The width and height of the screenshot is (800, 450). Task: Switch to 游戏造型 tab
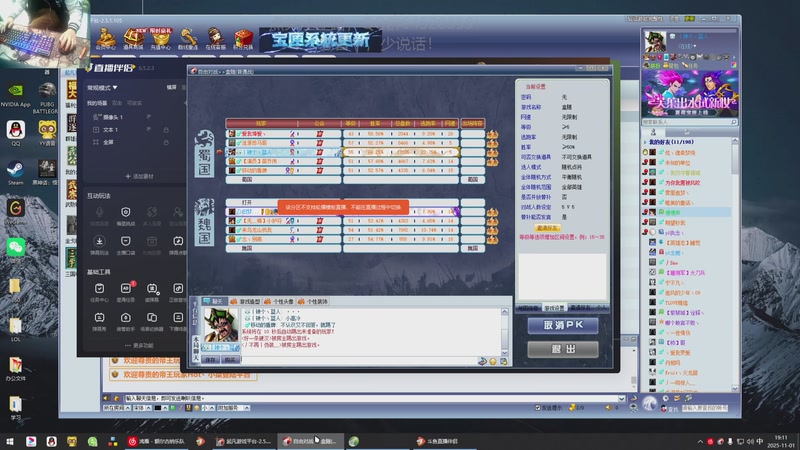pyautogui.click(x=246, y=302)
